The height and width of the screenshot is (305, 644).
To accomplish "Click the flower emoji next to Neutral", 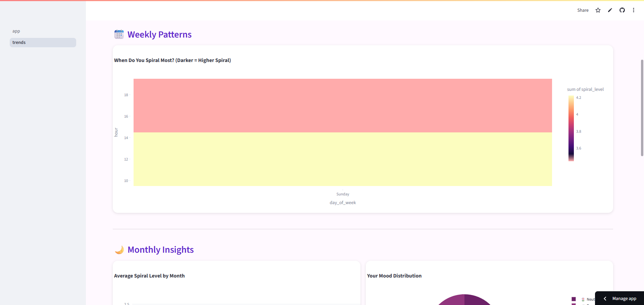I will coord(583,299).
